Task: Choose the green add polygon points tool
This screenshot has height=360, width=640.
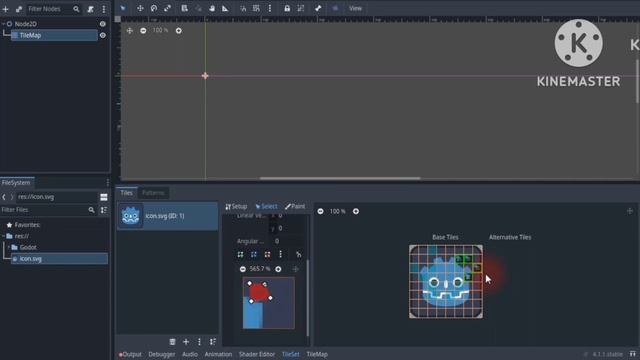Action: (x=240, y=255)
